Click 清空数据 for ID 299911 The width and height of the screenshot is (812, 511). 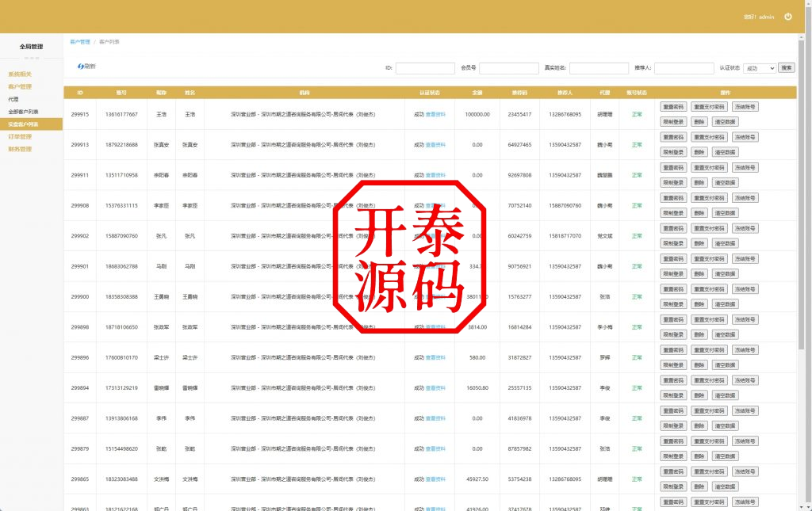725,182
